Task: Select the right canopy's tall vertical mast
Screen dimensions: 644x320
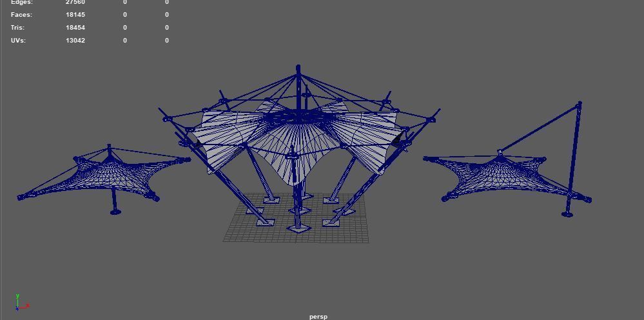Action: 573,159
